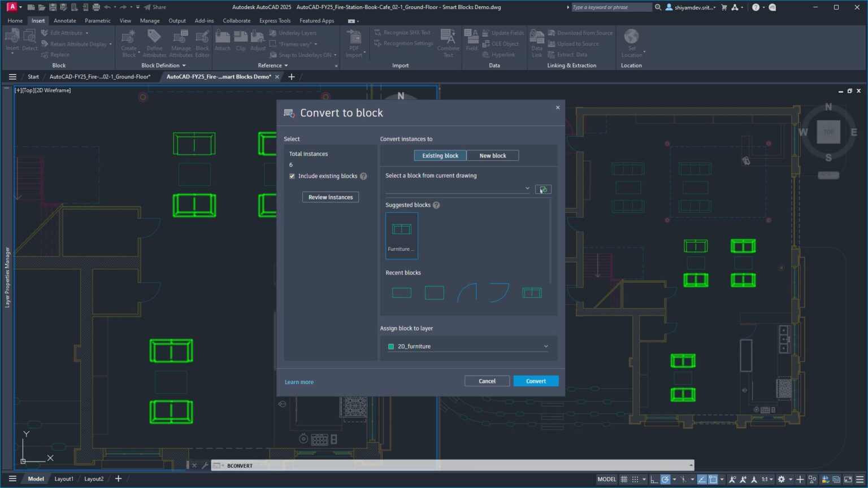This screenshot has width=868, height=488.
Task: Expand the Assign block to layer dropdown
Action: (x=545, y=346)
